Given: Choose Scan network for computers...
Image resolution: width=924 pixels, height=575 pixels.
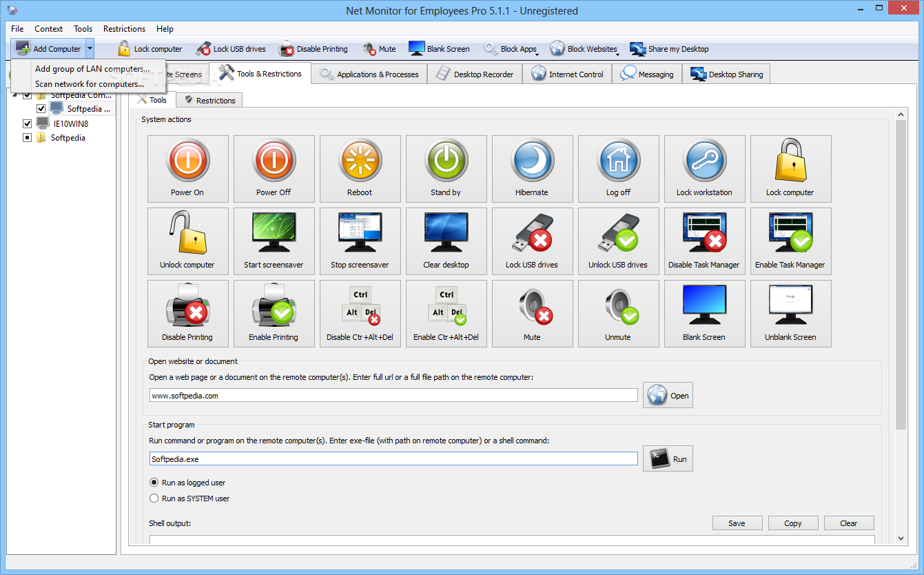Looking at the screenshot, I should click(90, 84).
